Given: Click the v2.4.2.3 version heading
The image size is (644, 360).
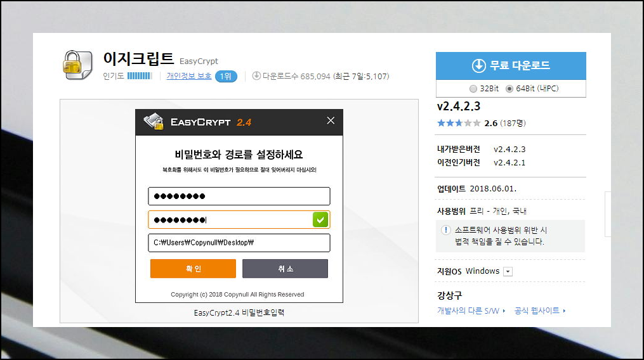Looking at the screenshot, I should [458, 106].
